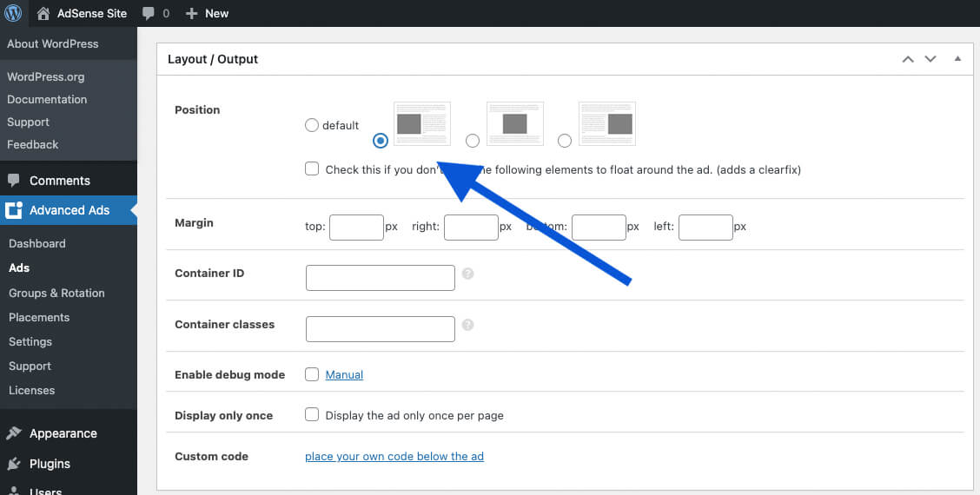The image size is (980, 495).
Task: Click place your own code below the ad
Action: coord(394,456)
